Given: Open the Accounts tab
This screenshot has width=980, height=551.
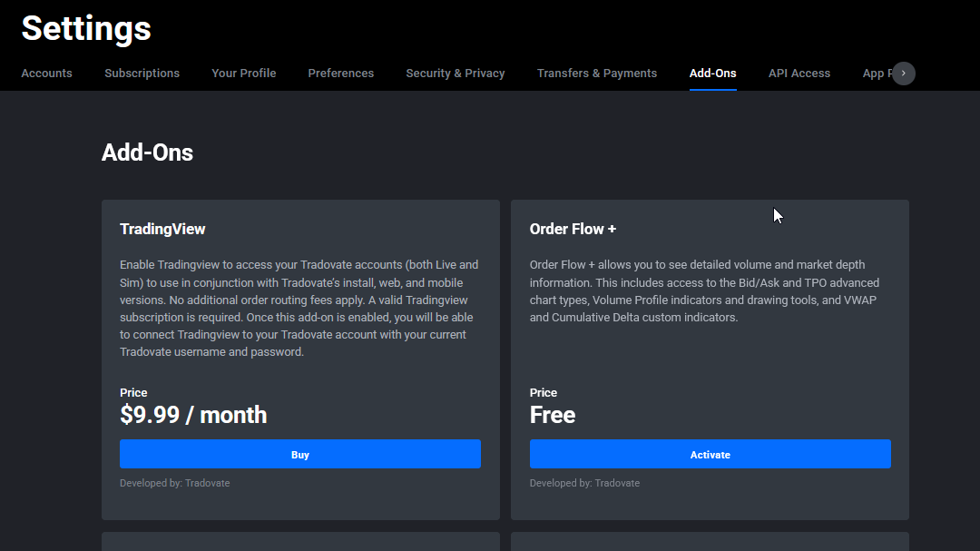Looking at the screenshot, I should (47, 74).
